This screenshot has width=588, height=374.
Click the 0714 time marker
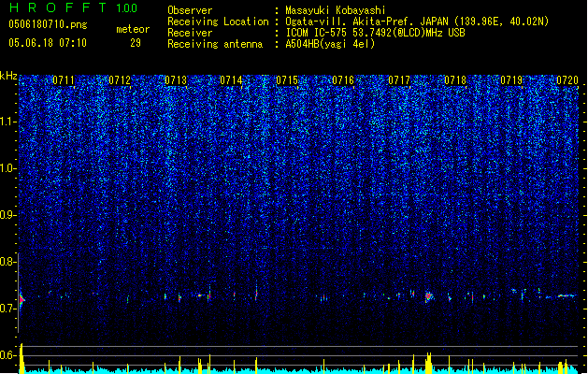tap(231, 80)
